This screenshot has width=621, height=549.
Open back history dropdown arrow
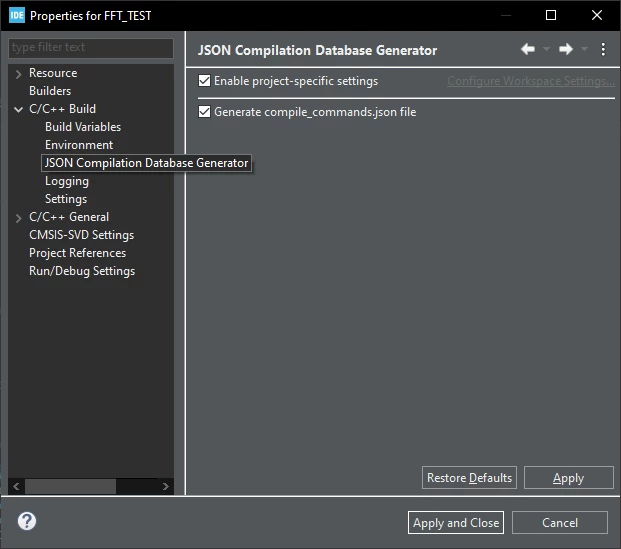click(x=546, y=49)
